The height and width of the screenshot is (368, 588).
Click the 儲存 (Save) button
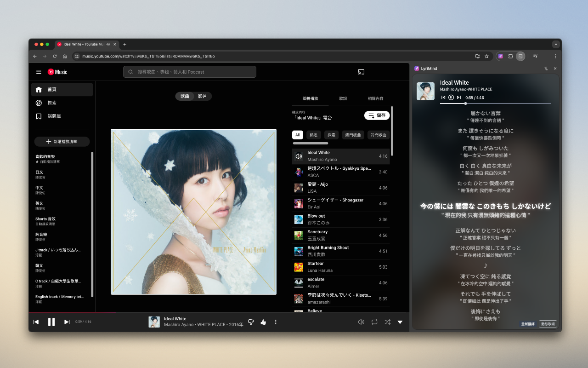click(x=376, y=115)
